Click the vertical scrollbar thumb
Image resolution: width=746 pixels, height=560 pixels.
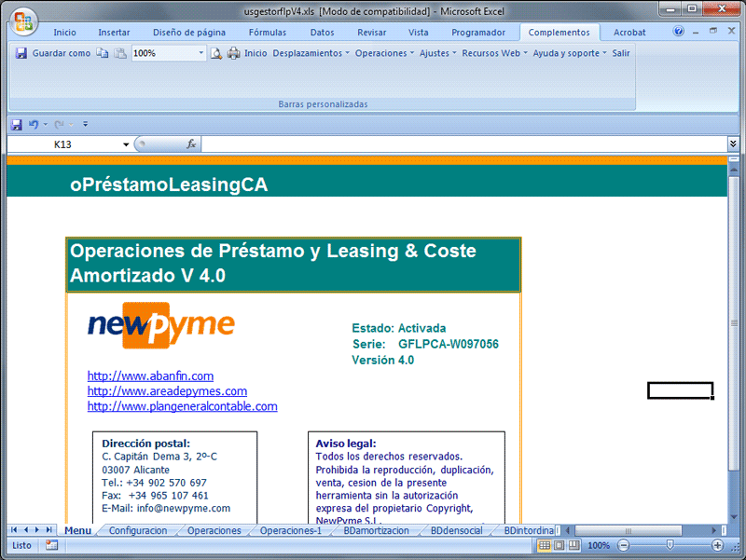734,323
